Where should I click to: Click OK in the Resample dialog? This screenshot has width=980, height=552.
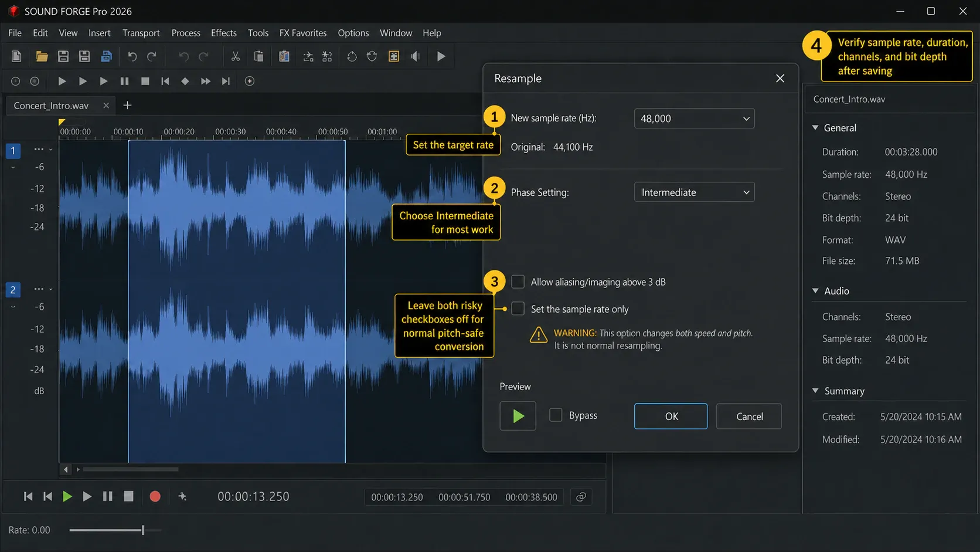coord(671,416)
